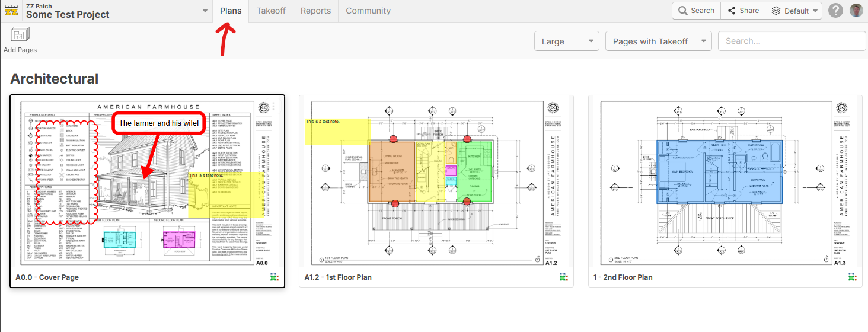The height and width of the screenshot is (332, 868).
Task: Open the help question mark icon
Action: 835,11
